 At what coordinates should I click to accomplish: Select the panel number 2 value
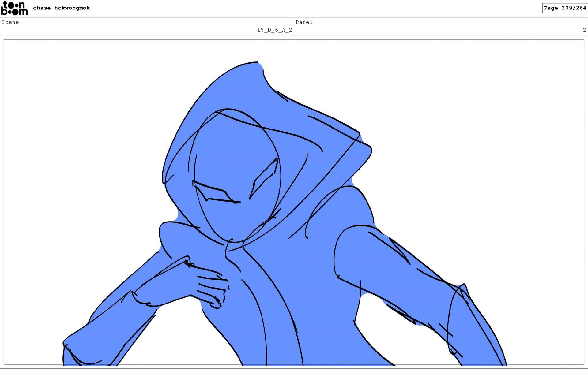coord(584,30)
